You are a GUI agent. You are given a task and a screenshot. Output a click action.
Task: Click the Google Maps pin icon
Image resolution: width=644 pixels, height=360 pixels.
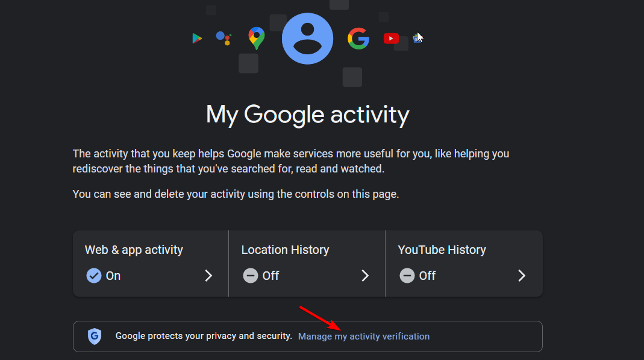click(257, 38)
